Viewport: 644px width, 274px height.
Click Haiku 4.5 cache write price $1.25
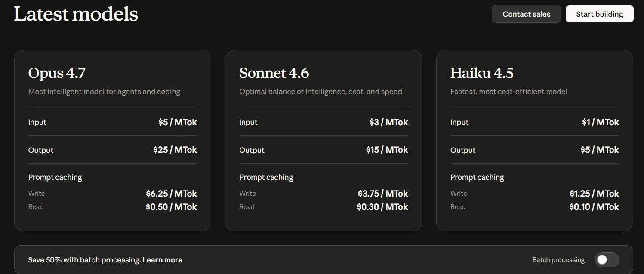(594, 194)
